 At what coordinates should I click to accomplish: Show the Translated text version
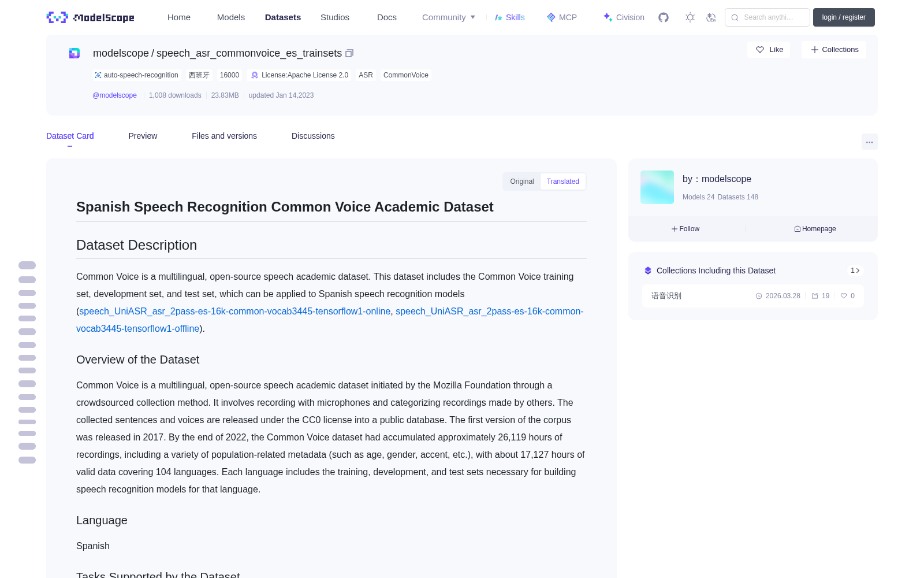563,181
